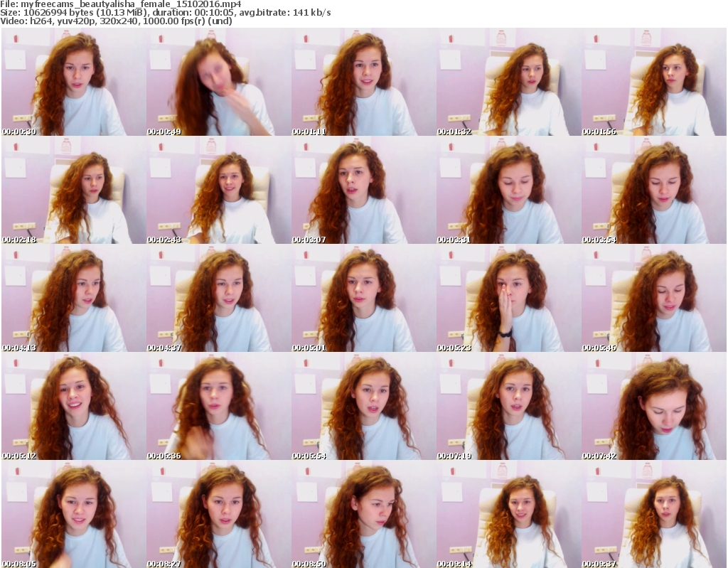Click the thumbnail timestamped 00:00:30

click(x=73, y=82)
